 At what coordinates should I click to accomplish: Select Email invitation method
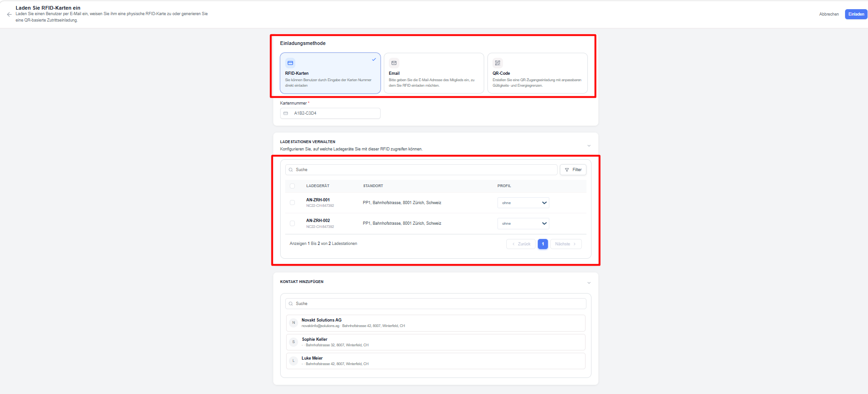coord(434,73)
